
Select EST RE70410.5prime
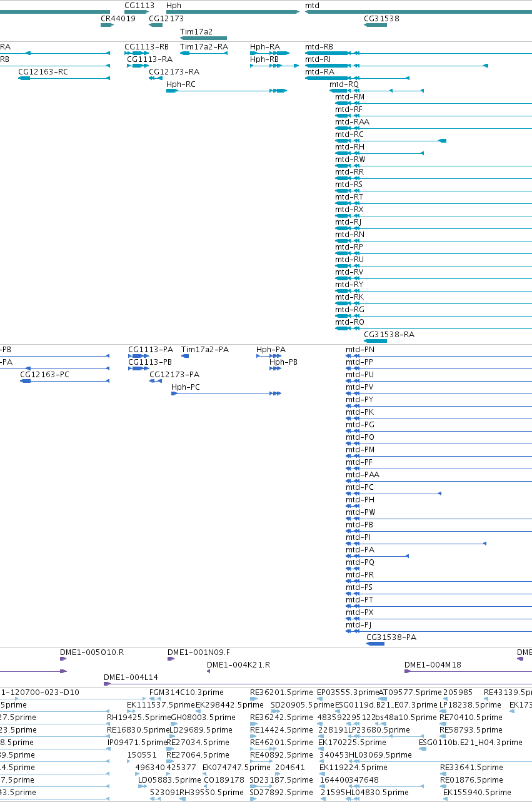tap(471, 717)
